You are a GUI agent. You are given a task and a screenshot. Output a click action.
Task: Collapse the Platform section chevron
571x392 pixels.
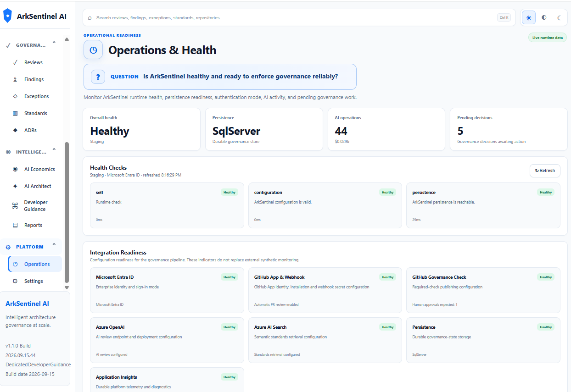(54, 244)
